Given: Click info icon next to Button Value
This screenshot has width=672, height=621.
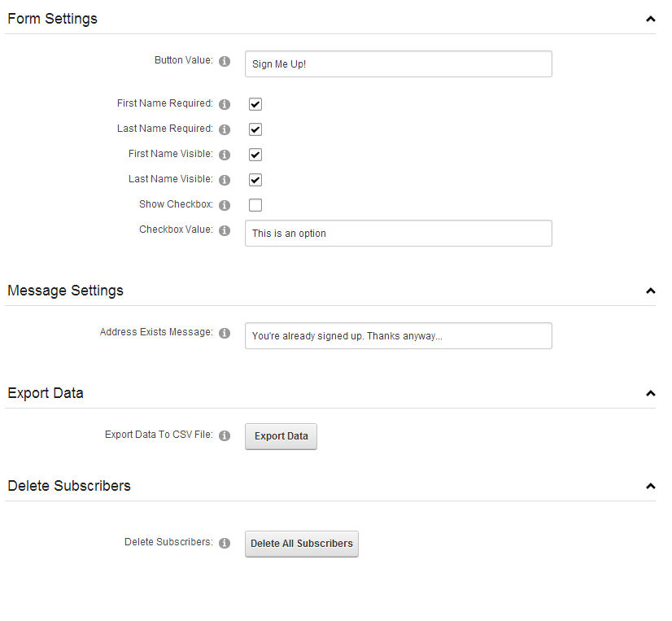Looking at the screenshot, I should 225,61.
